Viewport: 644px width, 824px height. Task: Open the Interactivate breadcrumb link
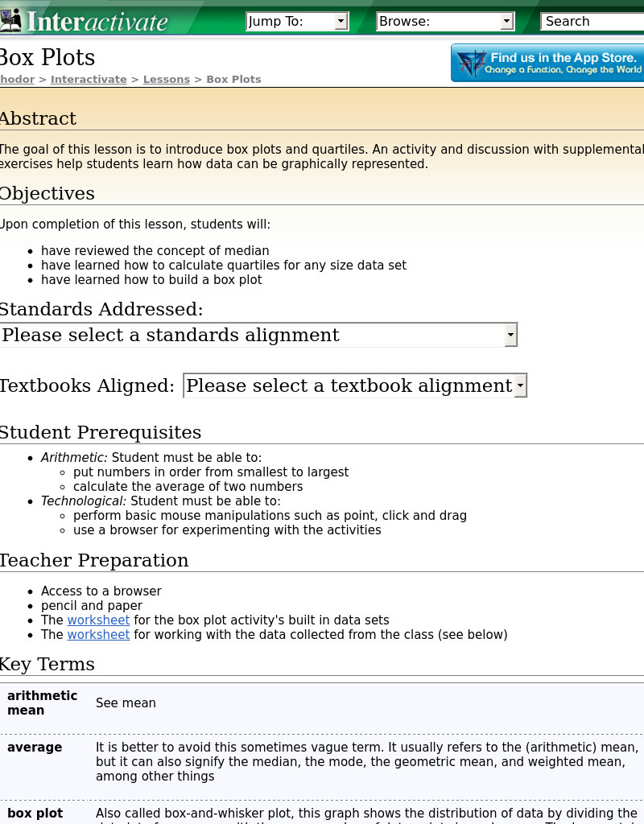pos(89,79)
